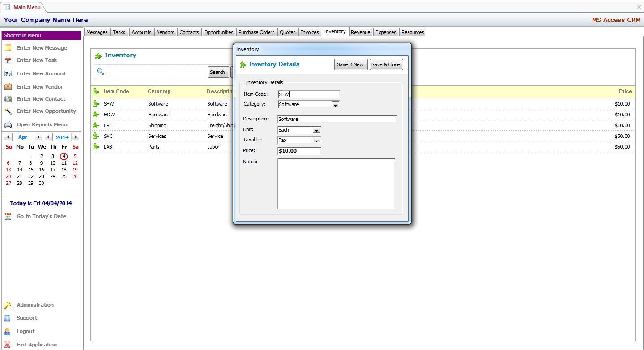This screenshot has height=350, width=644.
Task: Open HDW item via its puzzle icon
Action: point(96,115)
